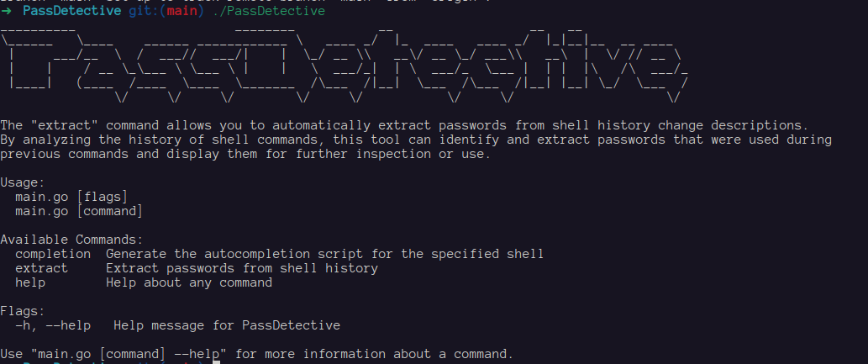Click the Available Commands: heading
The image size is (868, 364).
[71, 240]
